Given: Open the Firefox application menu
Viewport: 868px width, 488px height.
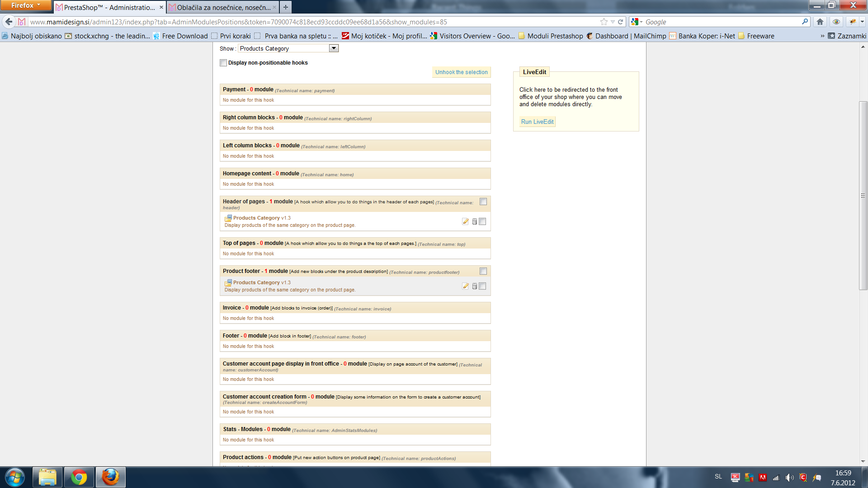Looking at the screenshot, I should [25, 5].
